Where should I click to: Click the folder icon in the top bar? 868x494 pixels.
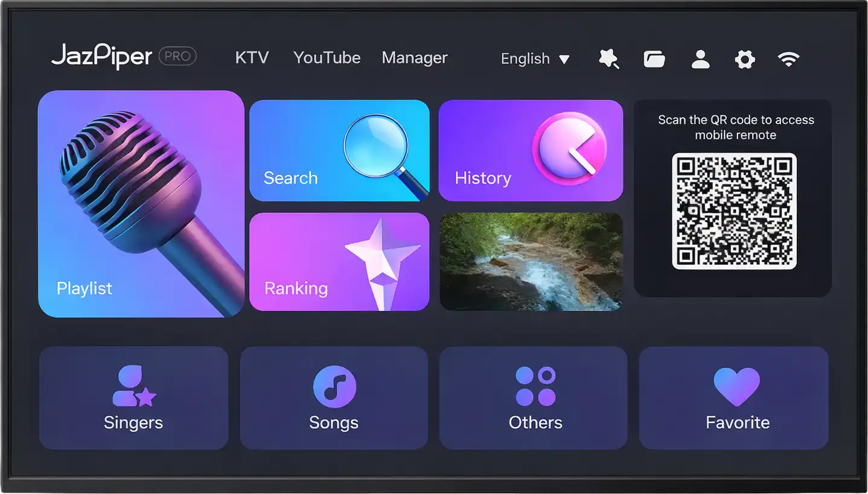click(654, 59)
